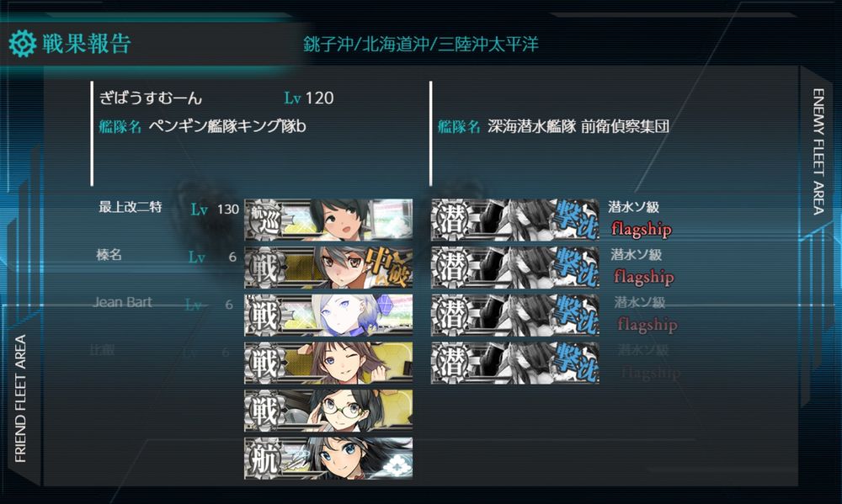Select the 最上改二特 ship banner
Image resolution: width=842 pixels, height=504 pixels.
pyautogui.click(x=328, y=220)
